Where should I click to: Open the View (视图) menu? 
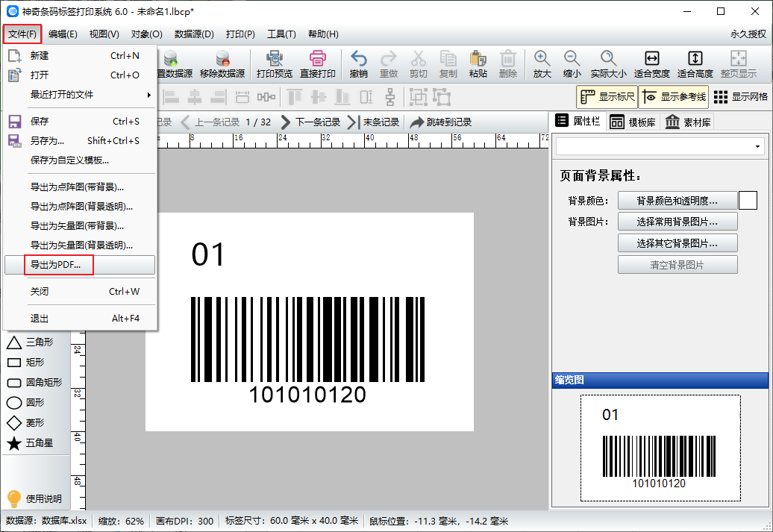[104, 34]
